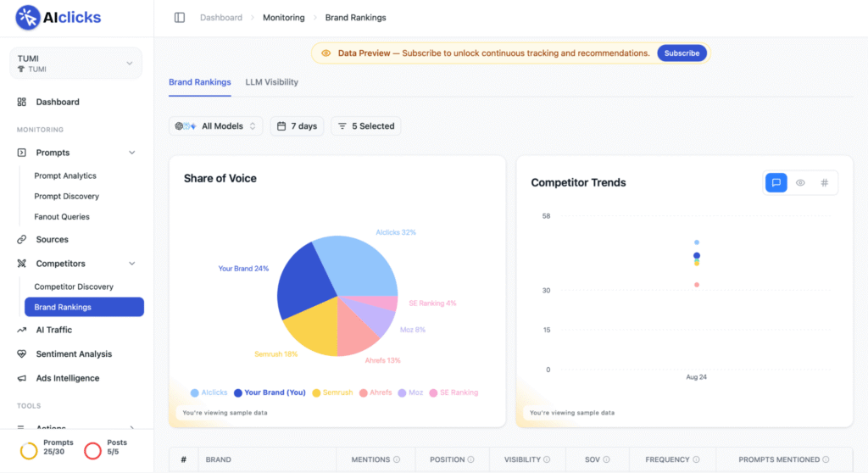Viewport: 868px width, 473px height.
Task: Click the Prompts usage ring indicator
Action: point(29,451)
